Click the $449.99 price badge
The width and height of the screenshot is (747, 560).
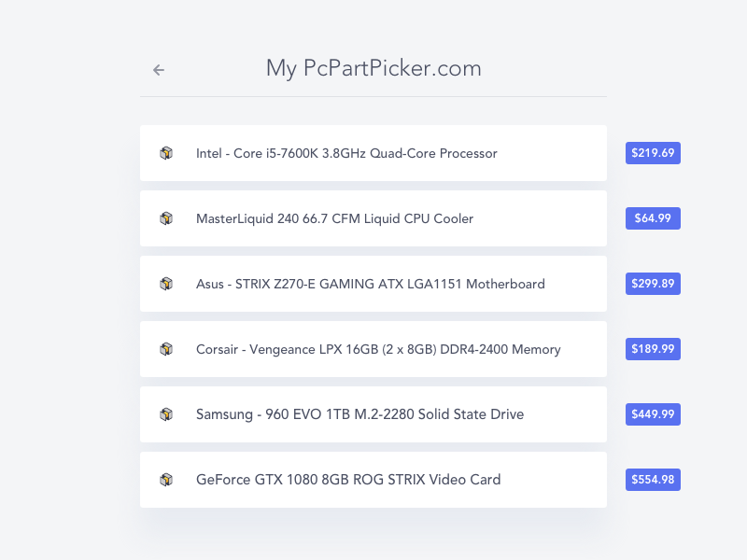click(653, 413)
